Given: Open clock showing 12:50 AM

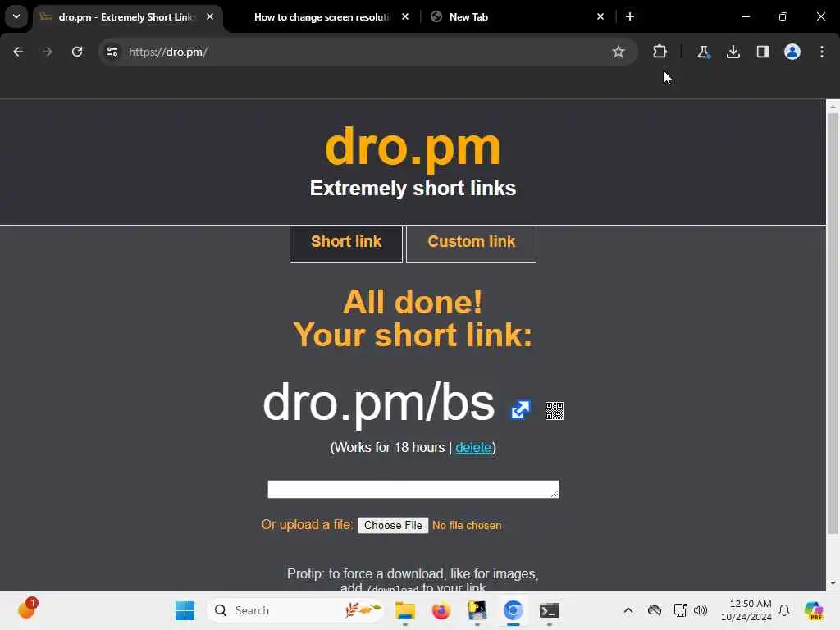Looking at the screenshot, I should click(x=746, y=610).
